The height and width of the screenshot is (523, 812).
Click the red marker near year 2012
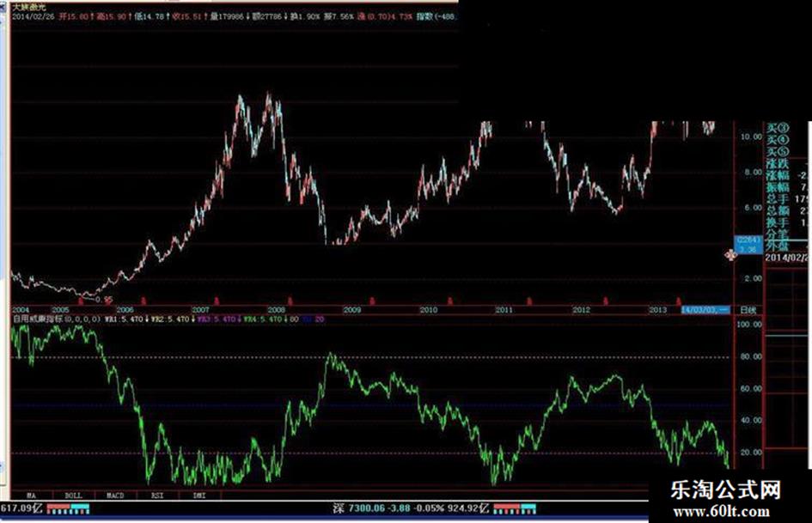click(x=606, y=301)
